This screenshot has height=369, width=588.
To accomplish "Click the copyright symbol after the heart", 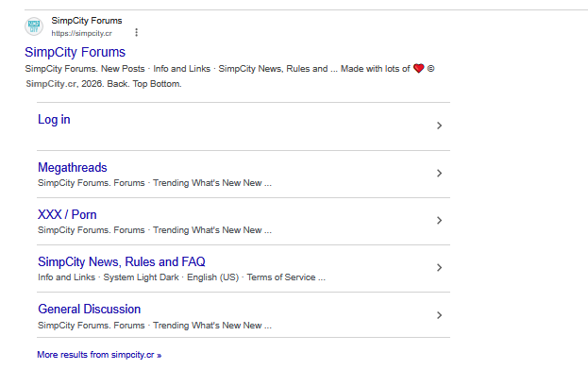I will [x=431, y=69].
